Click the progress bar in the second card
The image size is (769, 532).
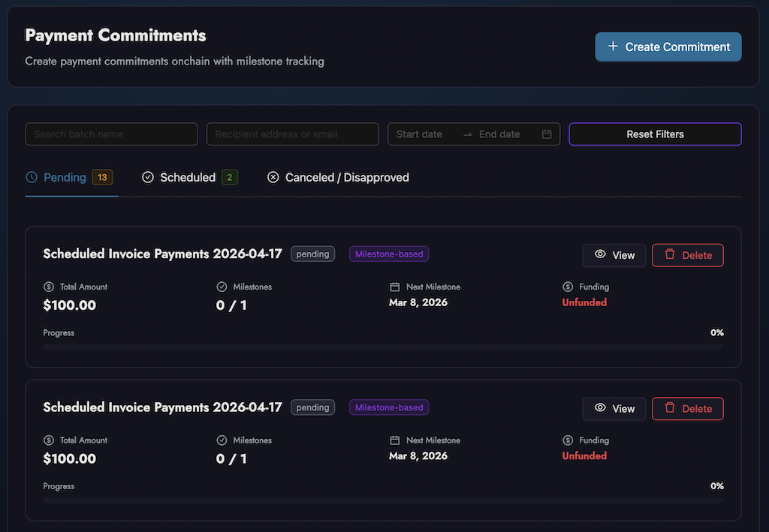[384, 500]
